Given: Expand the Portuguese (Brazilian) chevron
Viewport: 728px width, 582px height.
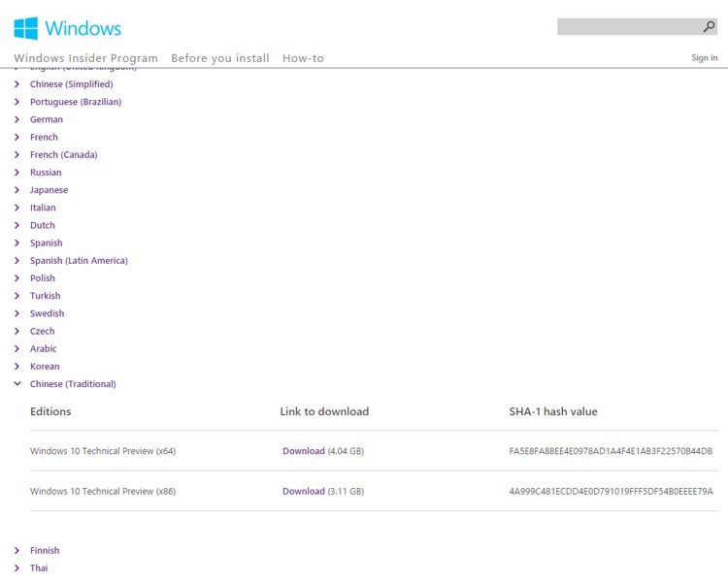Looking at the screenshot, I should click(17, 102).
